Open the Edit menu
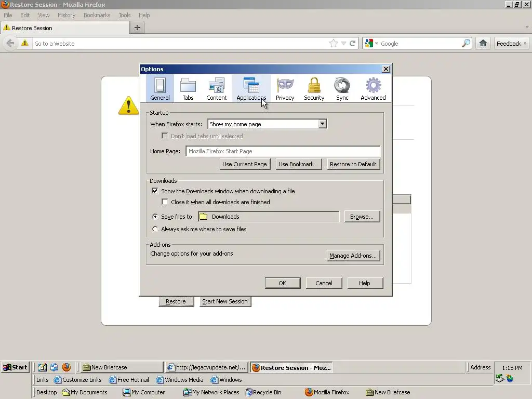Viewport: 532px width, 399px height. click(25, 15)
